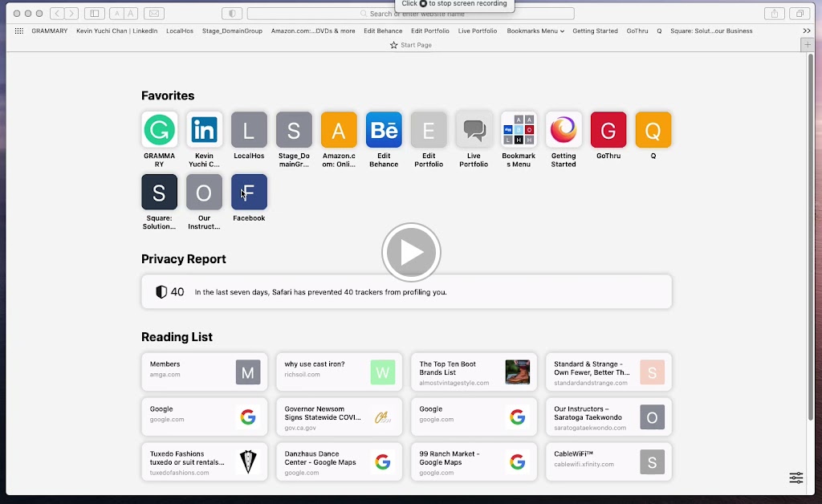
Task: Open Members amga.com reading list item
Action: tap(205, 372)
